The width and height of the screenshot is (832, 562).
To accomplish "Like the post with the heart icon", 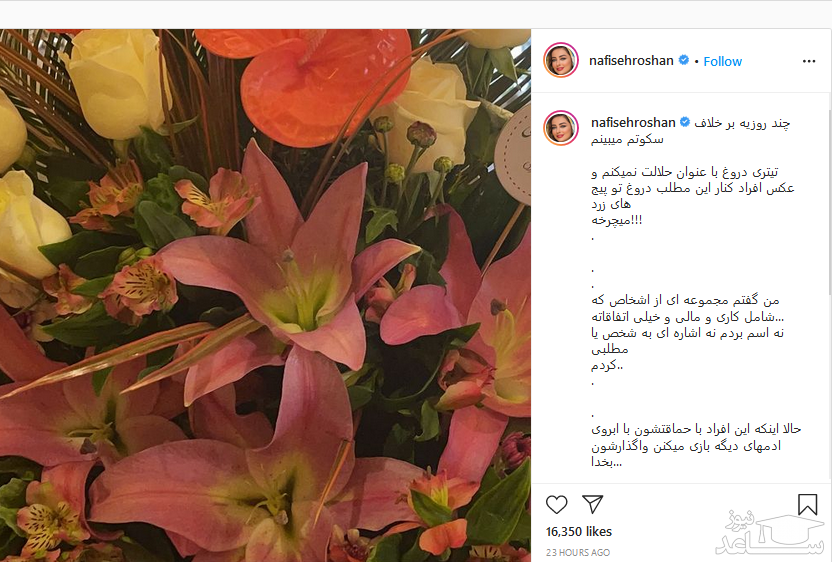I will click(557, 504).
